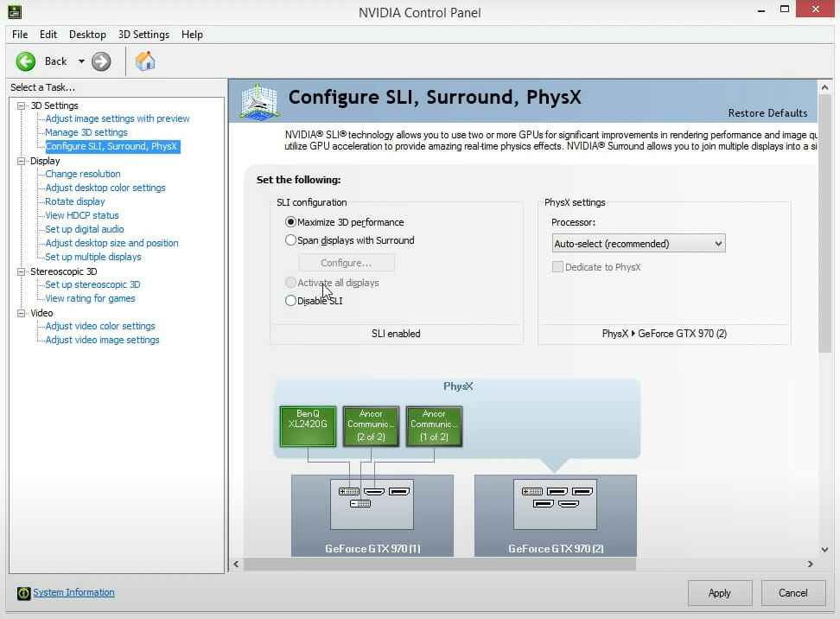
Task: Click the horizontal scrollbar thumb
Action: [x=440, y=564]
